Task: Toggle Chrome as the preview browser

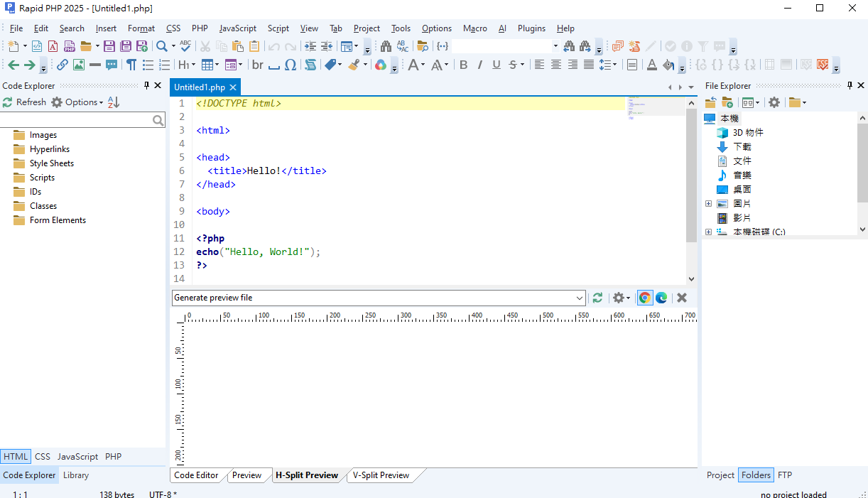Action: coord(645,298)
